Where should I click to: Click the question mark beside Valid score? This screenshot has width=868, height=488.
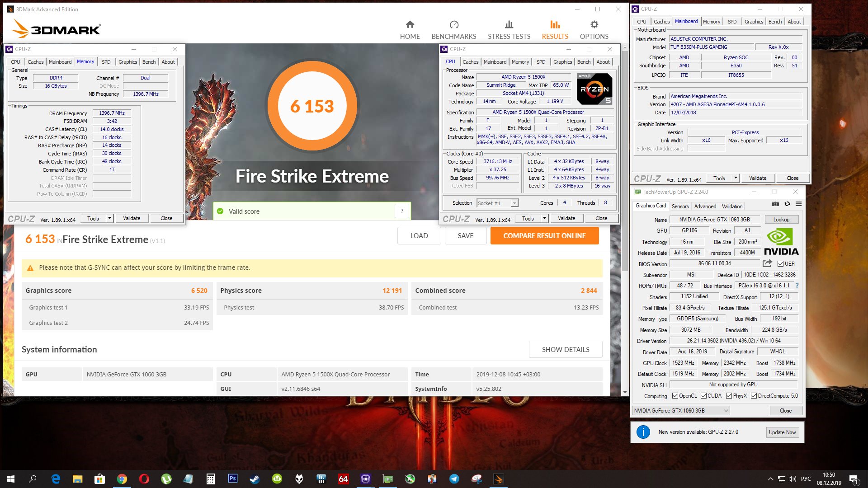click(402, 211)
